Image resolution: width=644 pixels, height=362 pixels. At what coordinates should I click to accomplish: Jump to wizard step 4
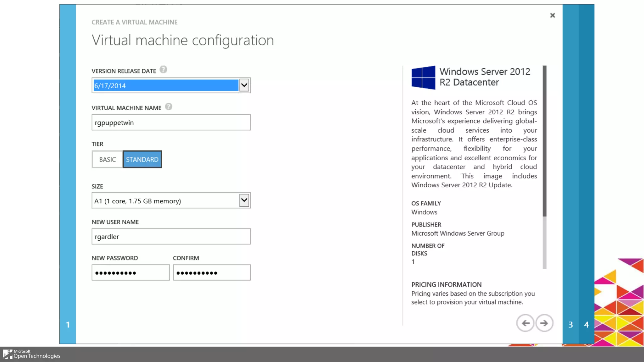coord(586,325)
